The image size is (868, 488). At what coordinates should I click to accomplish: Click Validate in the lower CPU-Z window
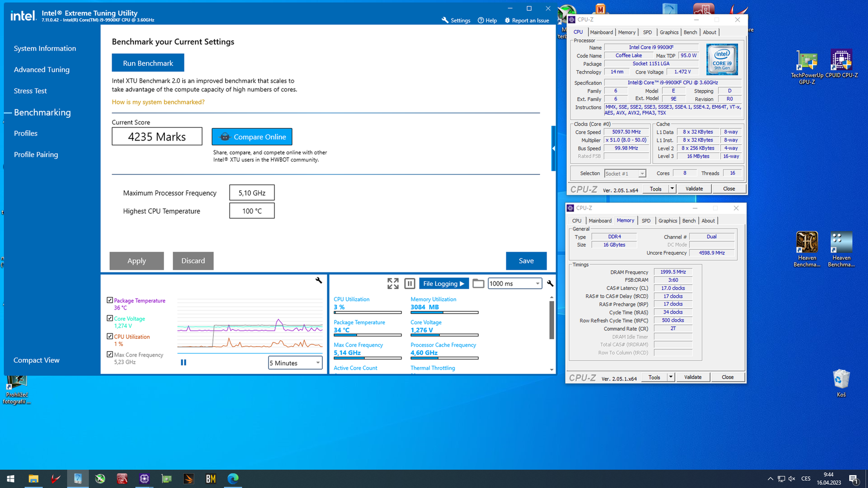click(x=693, y=377)
